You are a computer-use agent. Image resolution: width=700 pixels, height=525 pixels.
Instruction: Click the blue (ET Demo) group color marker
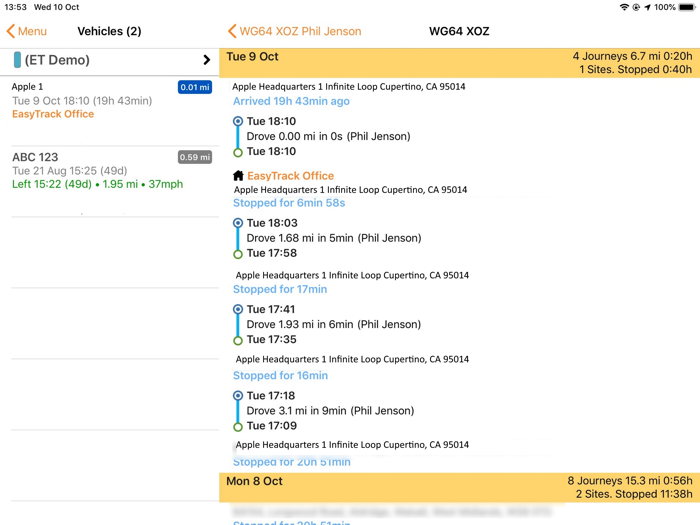pyautogui.click(x=17, y=60)
